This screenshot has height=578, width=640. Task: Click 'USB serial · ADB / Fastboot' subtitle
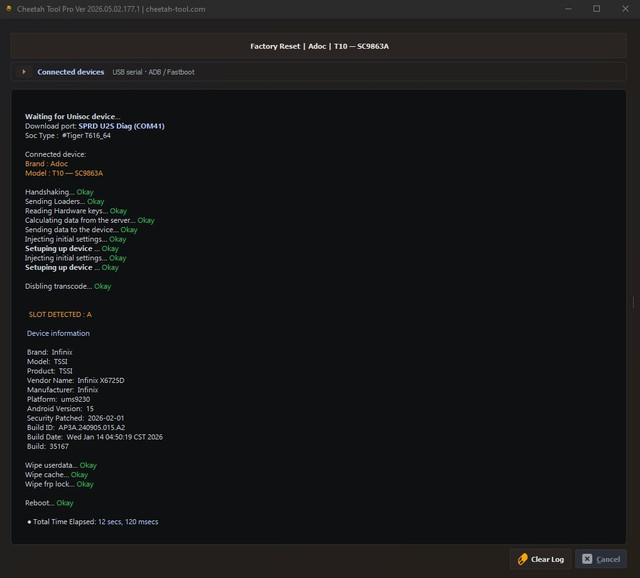153,72
